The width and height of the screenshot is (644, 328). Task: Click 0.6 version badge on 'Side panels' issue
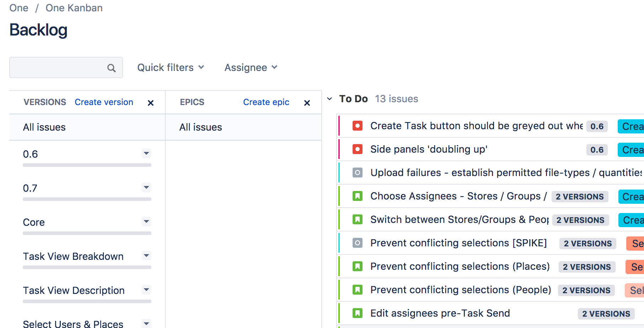[x=597, y=150]
